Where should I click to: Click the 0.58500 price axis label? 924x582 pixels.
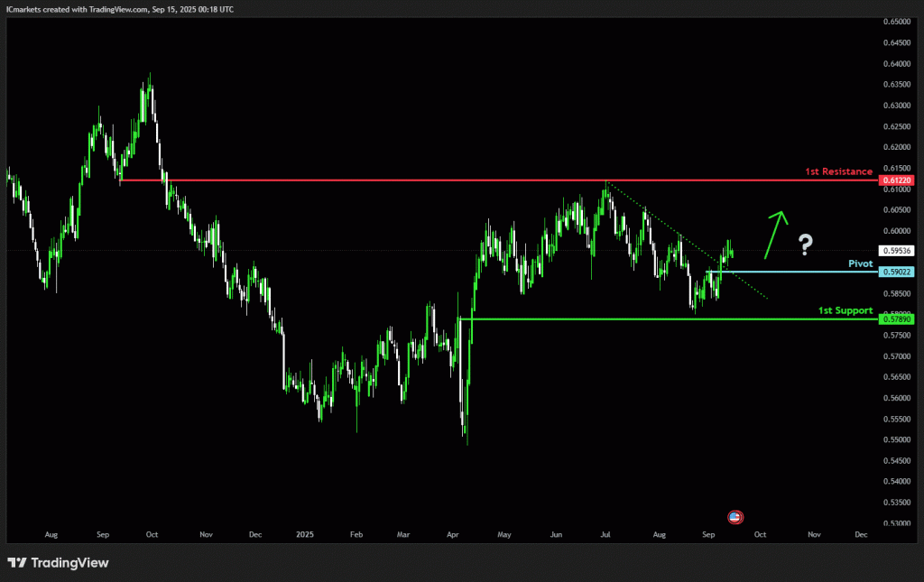[x=896, y=293]
